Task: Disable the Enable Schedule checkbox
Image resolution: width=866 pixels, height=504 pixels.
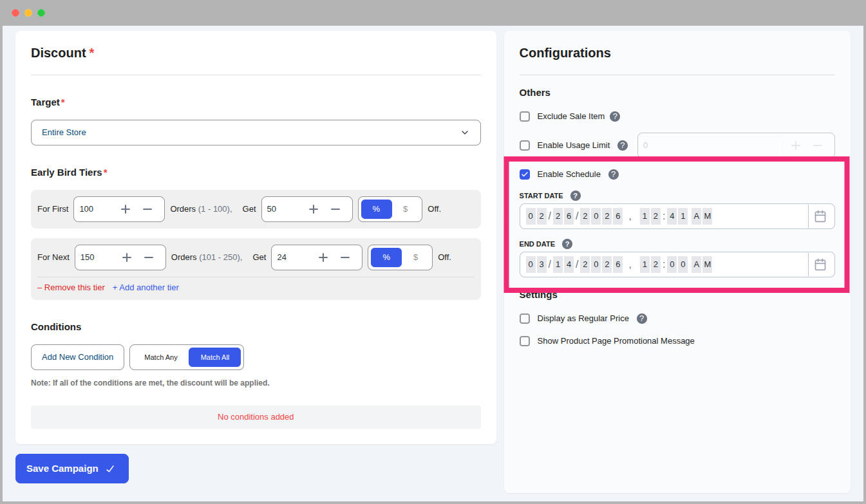Action: click(525, 174)
